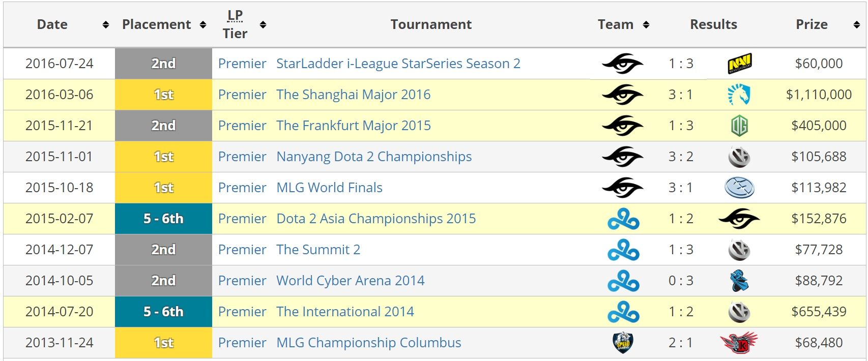Click Cloud9 logo in The Summit 2 row
The height and width of the screenshot is (361, 868).
(x=623, y=250)
